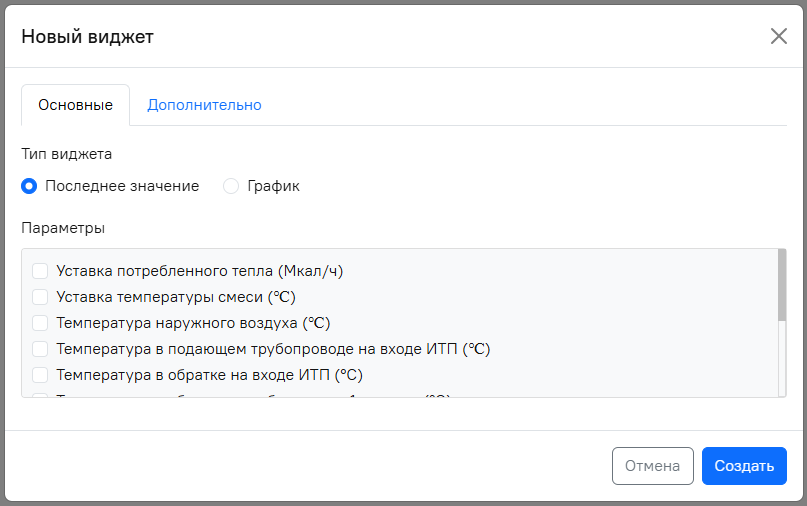This screenshot has height=506, width=807.
Task: Close the Новый виджет dialog
Action: tap(779, 37)
